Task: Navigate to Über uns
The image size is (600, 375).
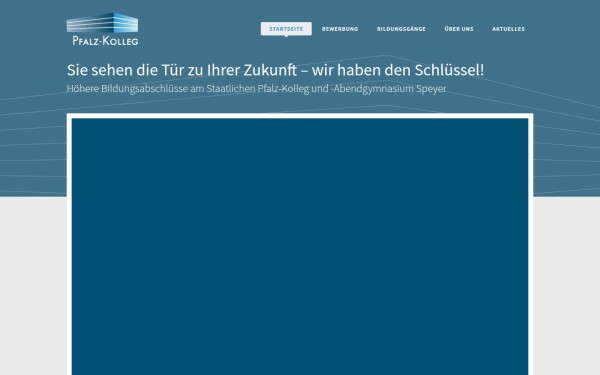Action: pos(459,29)
